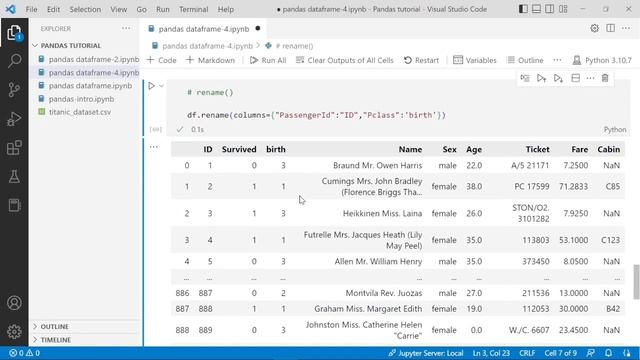
Task: Open the Manage gear in the activity bar
Action: tap(14, 331)
